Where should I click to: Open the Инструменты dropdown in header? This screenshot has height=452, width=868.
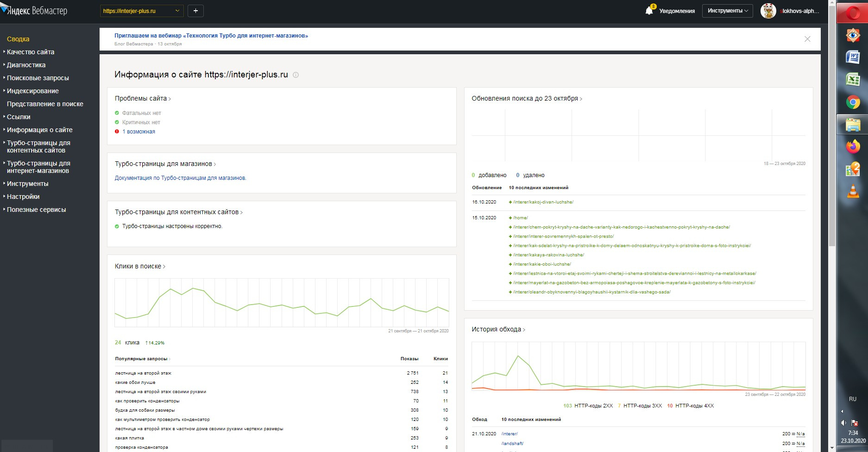pos(727,11)
